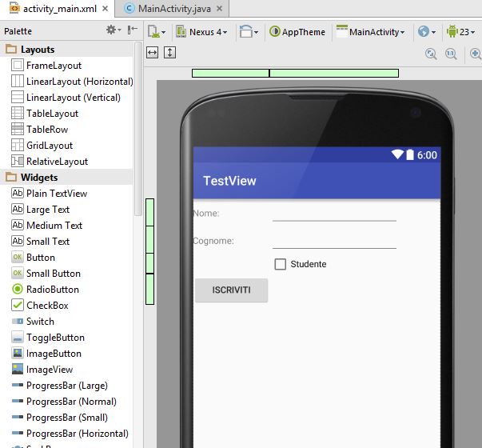Switch to the MainActivity.java tab
Image resolution: width=482 pixels, height=448 pixels.
[x=173, y=9]
